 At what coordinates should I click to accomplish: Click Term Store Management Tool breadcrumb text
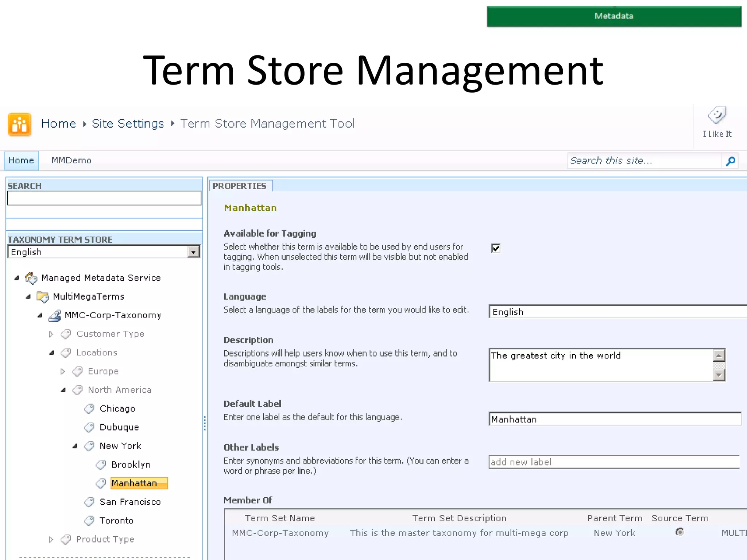(267, 124)
